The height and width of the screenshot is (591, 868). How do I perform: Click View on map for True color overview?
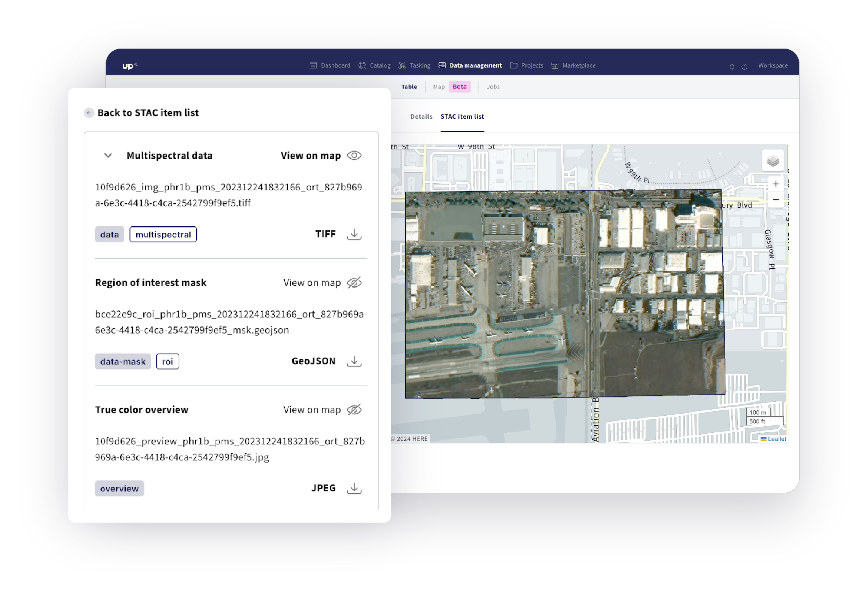[312, 410]
